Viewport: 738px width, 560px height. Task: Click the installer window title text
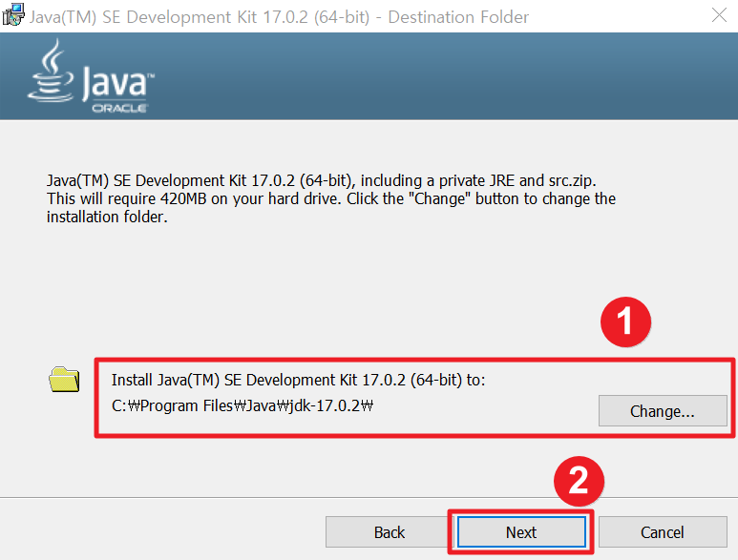pyautogui.click(x=279, y=17)
